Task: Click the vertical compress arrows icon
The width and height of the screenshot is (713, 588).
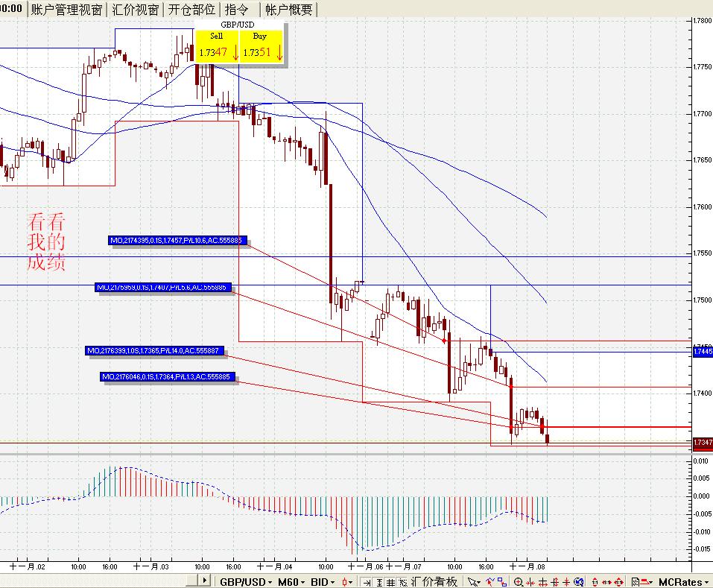Action: tap(566, 581)
